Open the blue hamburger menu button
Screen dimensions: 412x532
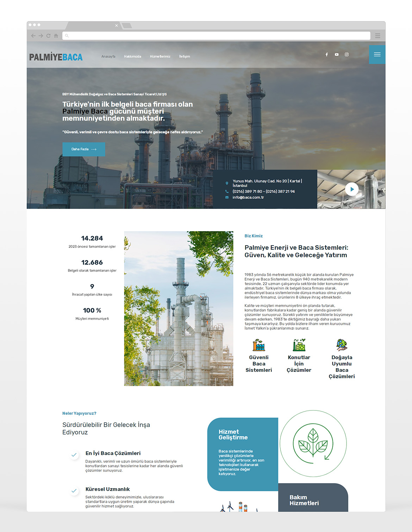pyautogui.click(x=377, y=55)
